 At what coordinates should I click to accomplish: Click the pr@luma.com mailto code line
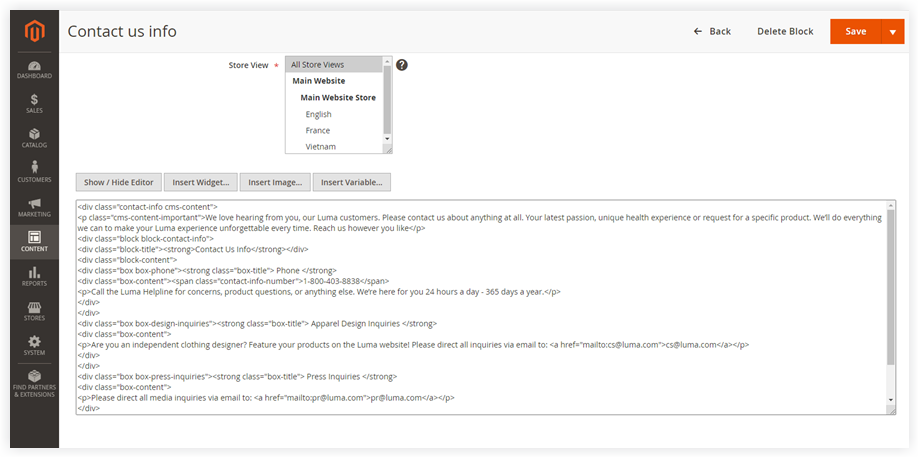tap(266, 398)
